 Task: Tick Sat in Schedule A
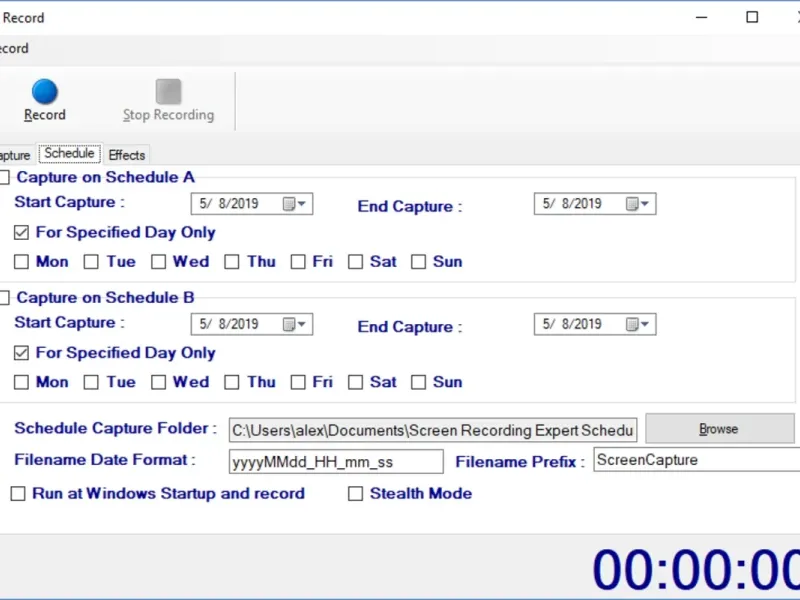356,262
